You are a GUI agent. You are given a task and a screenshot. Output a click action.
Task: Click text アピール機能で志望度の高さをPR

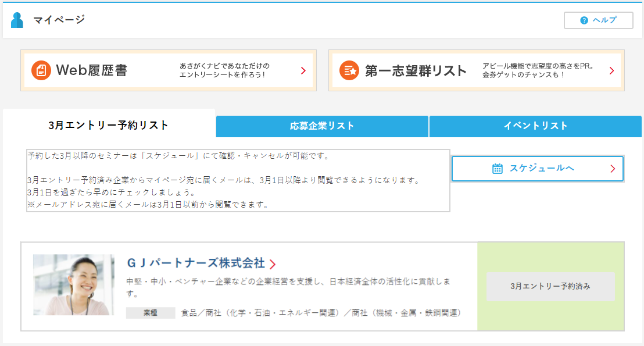click(538, 66)
